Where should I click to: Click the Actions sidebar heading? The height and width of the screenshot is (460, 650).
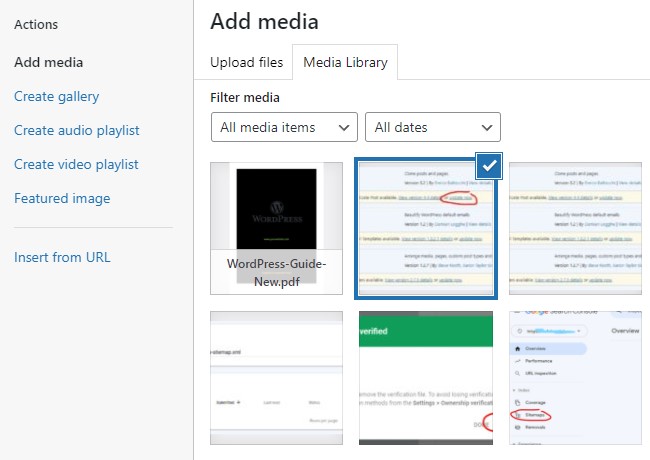(x=36, y=24)
